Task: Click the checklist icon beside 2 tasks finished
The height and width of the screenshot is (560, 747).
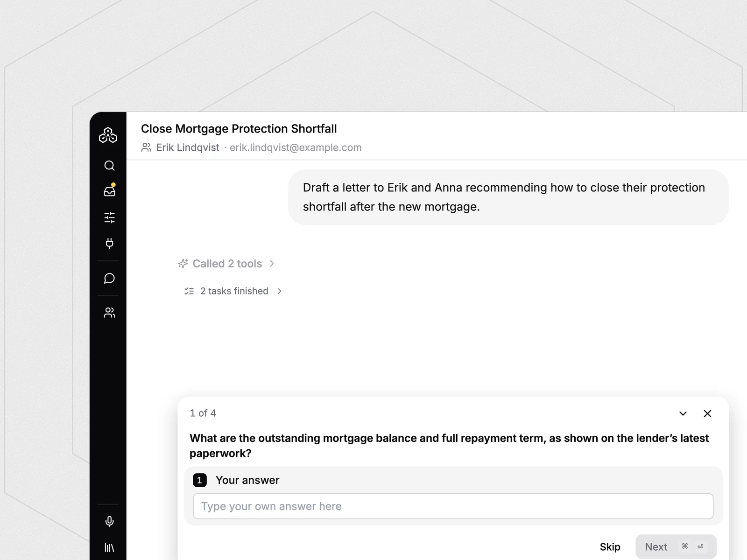Action: pos(189,291)
